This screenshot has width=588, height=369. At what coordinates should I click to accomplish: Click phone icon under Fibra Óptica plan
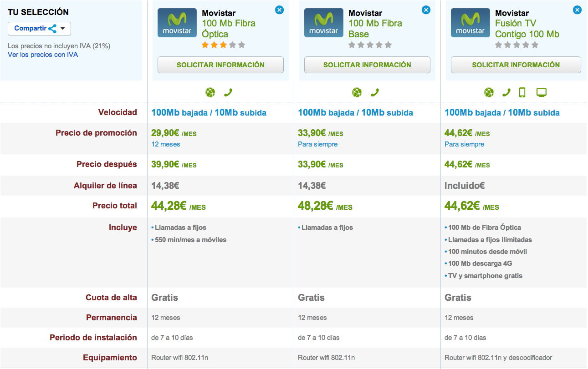pos(228,93)
